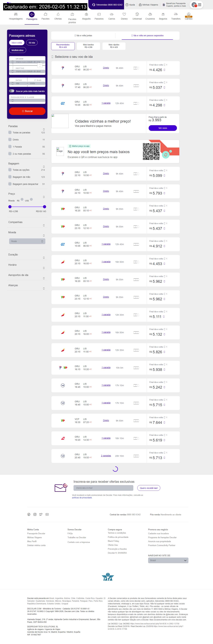Select the Mais baratos sorting tab
Viewport: 213px width, 644px height.
[x=88, y=46]
